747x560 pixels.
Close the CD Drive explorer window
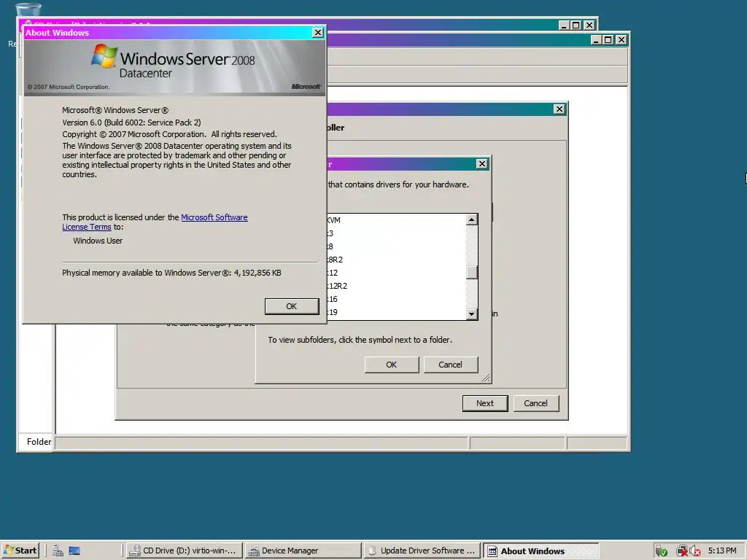pos(589,26)
